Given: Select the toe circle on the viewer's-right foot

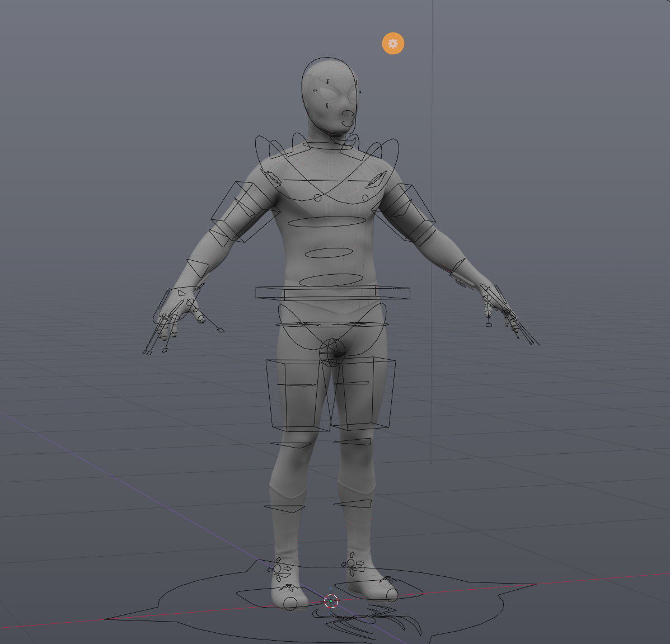Looking at the screenshot, I should tap(391, 595).
